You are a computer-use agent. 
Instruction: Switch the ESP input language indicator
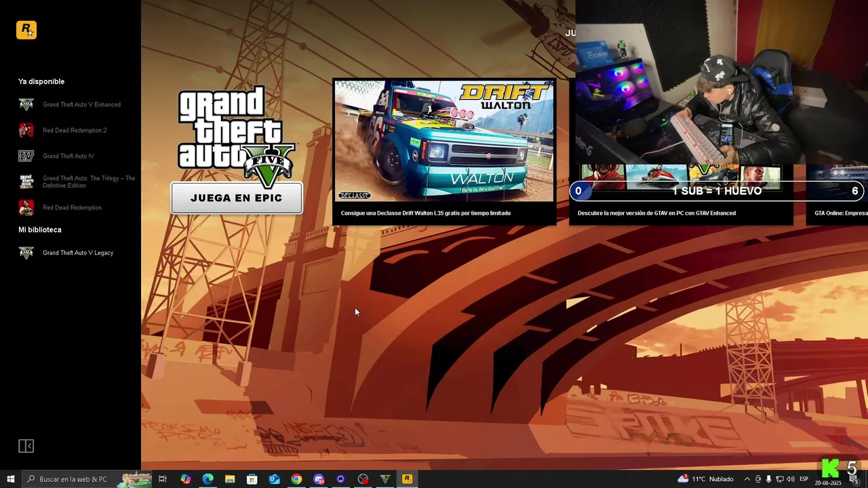(x=804, y=479)
